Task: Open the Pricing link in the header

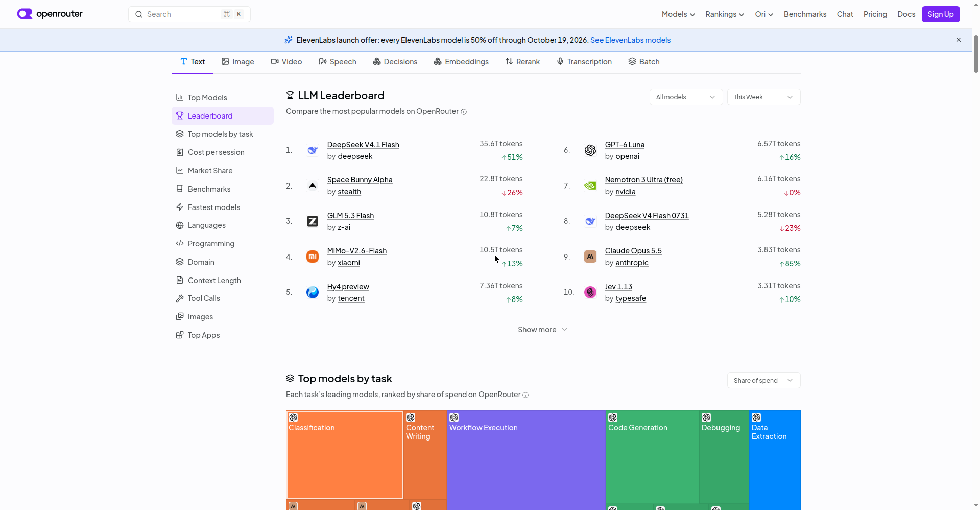Action: click(875, 14)
